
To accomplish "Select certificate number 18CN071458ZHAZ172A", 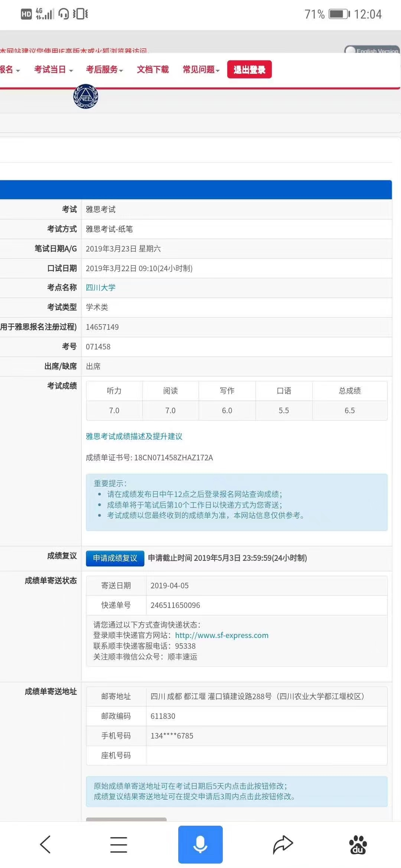I will pos(173,457).
